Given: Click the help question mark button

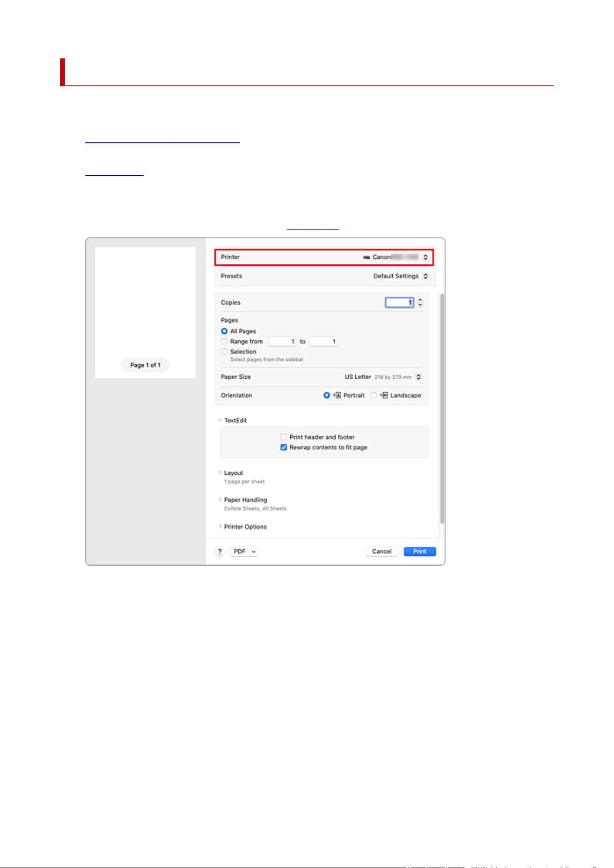Looking at the screenshot, I should click(x=220, y=551).
